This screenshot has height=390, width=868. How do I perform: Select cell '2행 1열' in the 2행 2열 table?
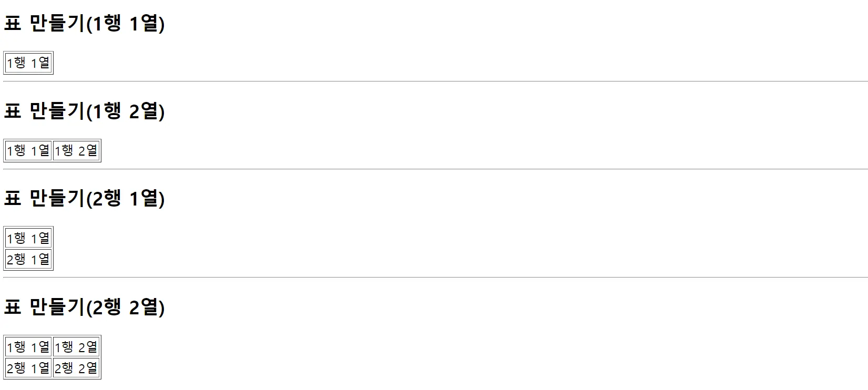[x=28, y=368]
